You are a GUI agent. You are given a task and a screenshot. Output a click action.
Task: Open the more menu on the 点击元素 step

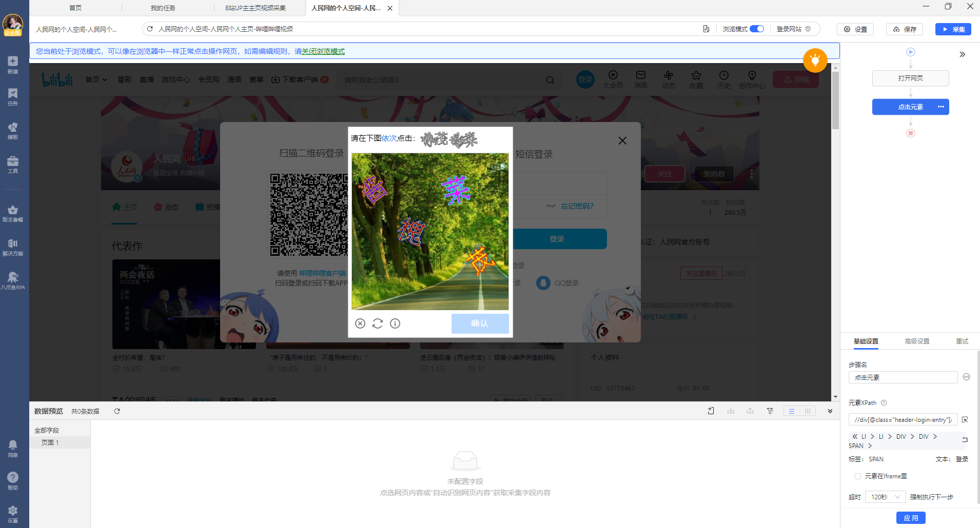pyautogui.click(x=940, y=107)
